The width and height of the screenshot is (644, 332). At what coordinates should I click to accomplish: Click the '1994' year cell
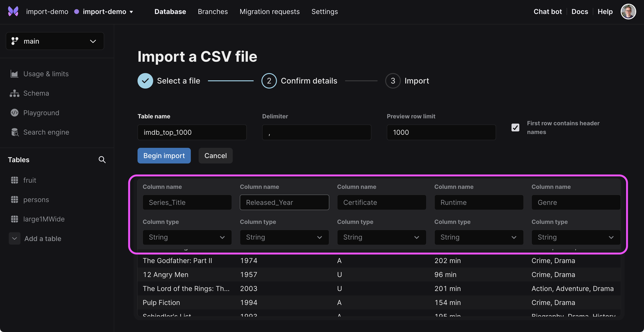[249, 303]
